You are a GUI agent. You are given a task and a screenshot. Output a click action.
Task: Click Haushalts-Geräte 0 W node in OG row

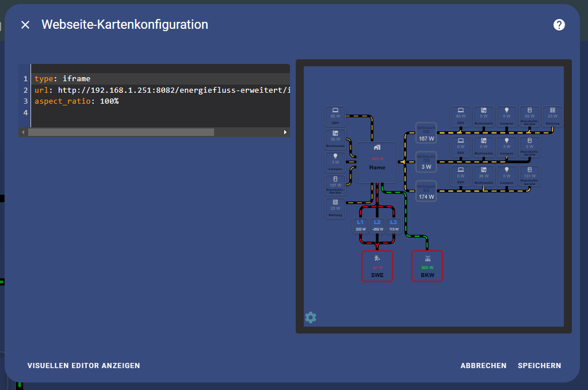pyautogui.click(x=529, y=146)
